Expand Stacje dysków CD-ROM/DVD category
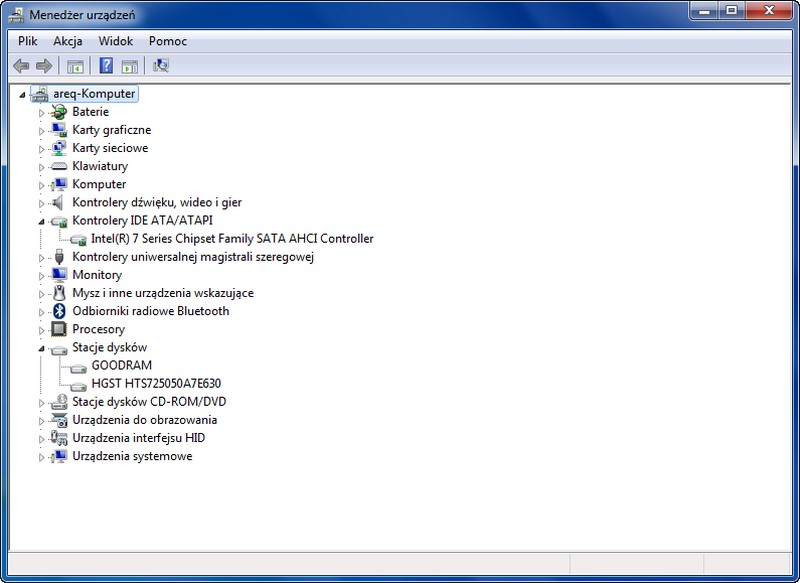Image resolution: width=800 pixels, height=583 pixels. coord(41,403)
